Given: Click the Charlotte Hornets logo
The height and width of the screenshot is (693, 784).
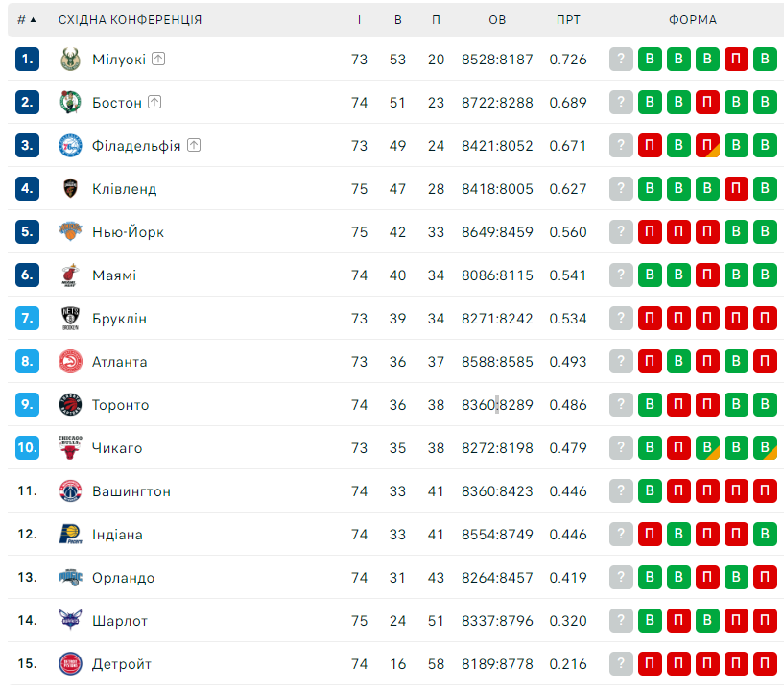Looking at the screenshot, I should point(70,620).
